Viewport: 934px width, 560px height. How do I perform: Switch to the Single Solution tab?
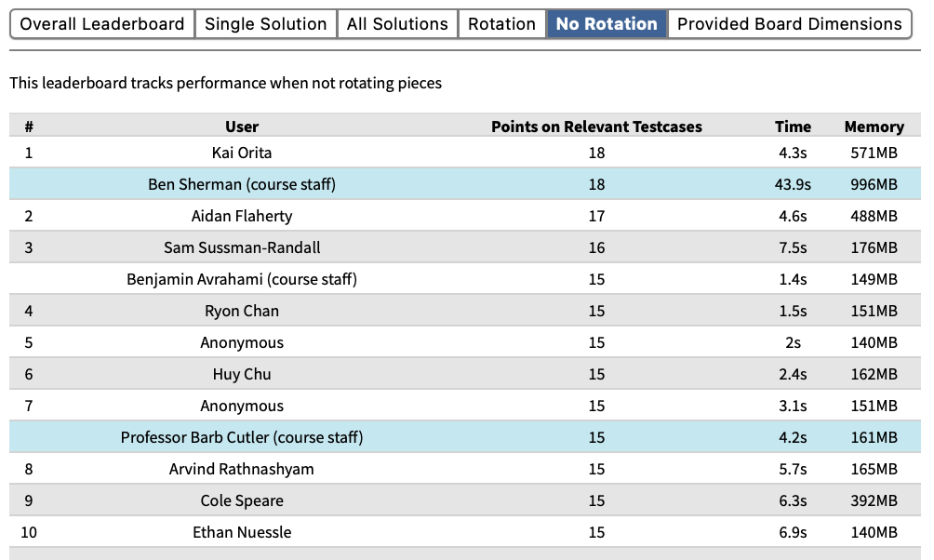265,24
